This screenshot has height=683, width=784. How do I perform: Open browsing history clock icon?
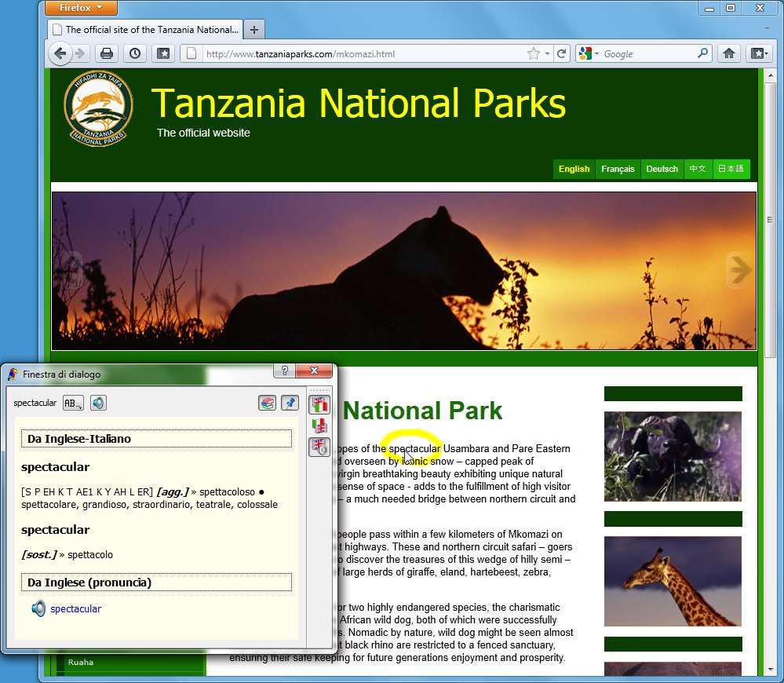click(135, 53)
